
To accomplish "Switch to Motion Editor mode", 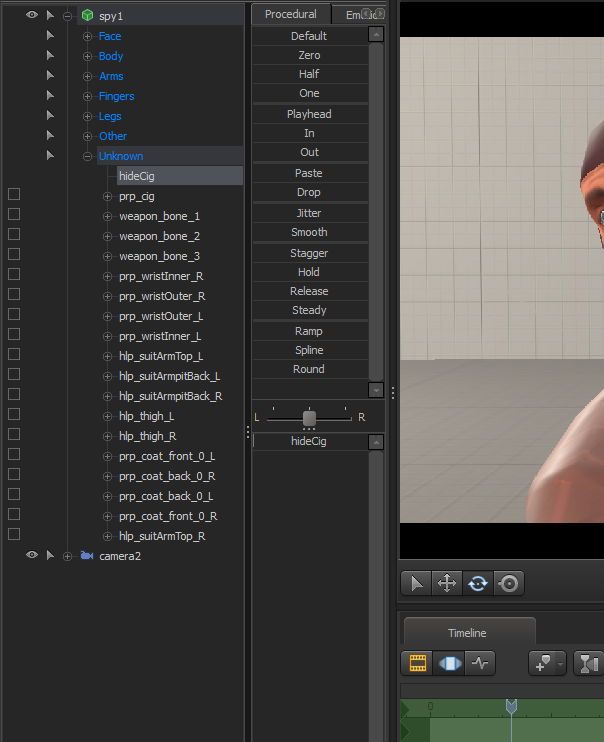I will [x=449, y=662].
